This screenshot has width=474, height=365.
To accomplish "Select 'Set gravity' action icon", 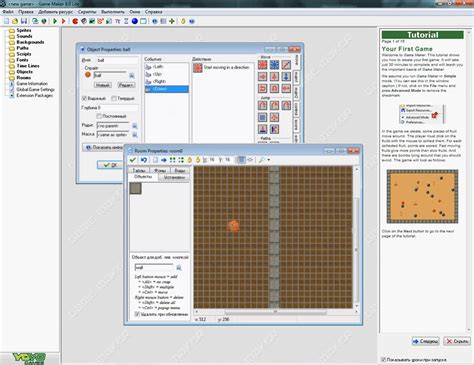I will 286,77.
